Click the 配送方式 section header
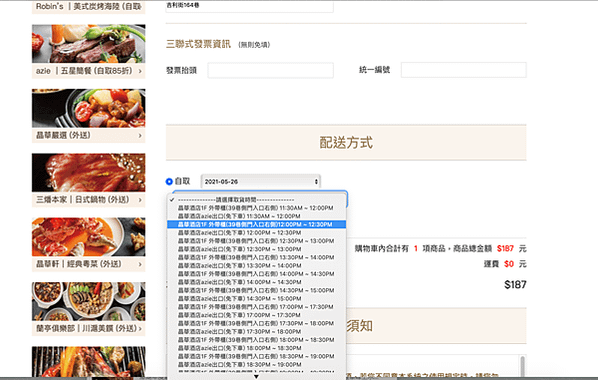598x380 pixels. point(346,143)
